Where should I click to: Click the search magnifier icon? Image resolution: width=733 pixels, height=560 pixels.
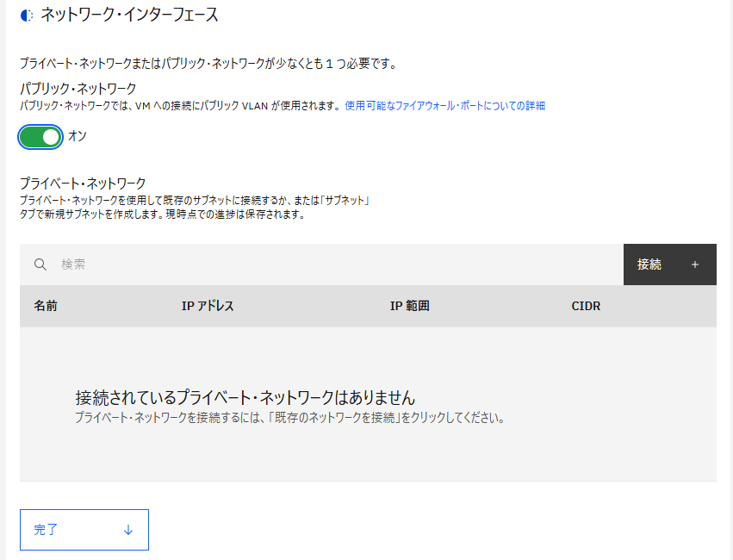(40, 264)
